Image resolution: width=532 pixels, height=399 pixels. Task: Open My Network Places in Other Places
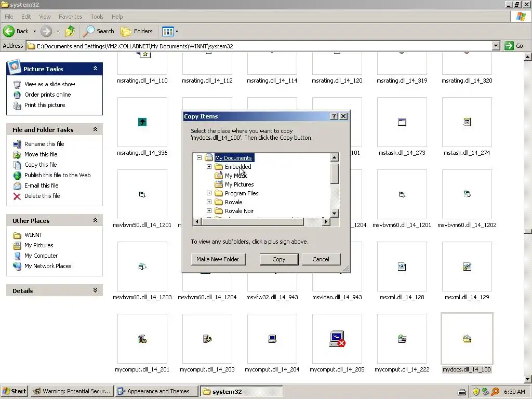tap(48, 267)
